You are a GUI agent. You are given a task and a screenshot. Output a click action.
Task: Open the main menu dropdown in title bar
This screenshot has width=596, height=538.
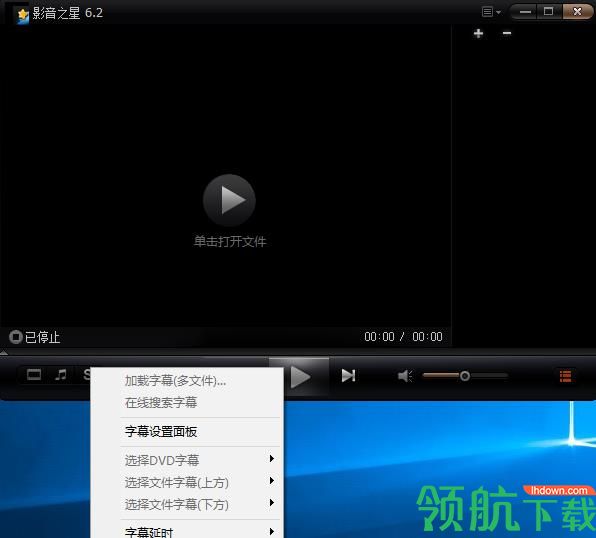tap(491, 12)
